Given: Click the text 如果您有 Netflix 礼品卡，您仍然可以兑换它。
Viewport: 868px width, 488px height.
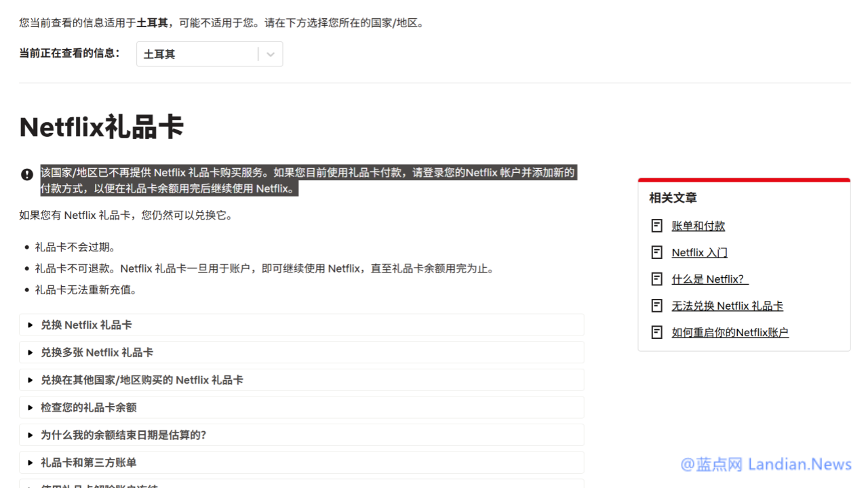Looking at the screenshot, I should [x=126, y=216].
